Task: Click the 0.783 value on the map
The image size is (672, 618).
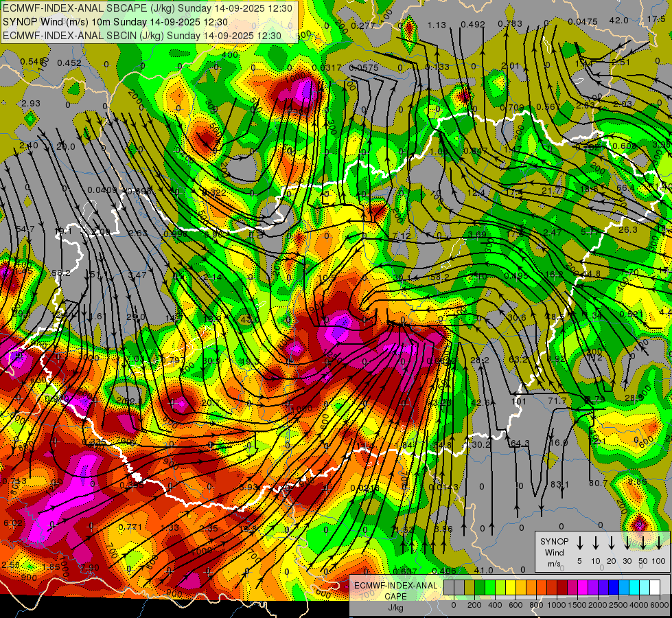Action: pos(510,23)
